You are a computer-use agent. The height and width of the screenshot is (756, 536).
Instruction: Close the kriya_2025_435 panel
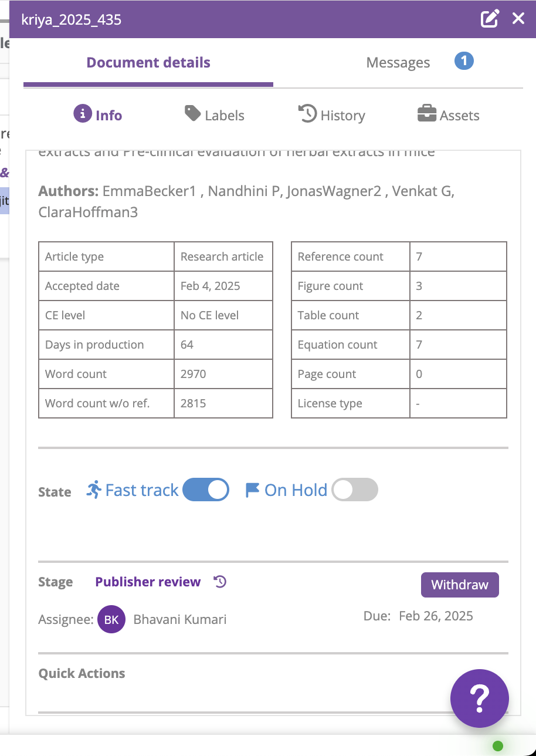[x=518, y=19]
